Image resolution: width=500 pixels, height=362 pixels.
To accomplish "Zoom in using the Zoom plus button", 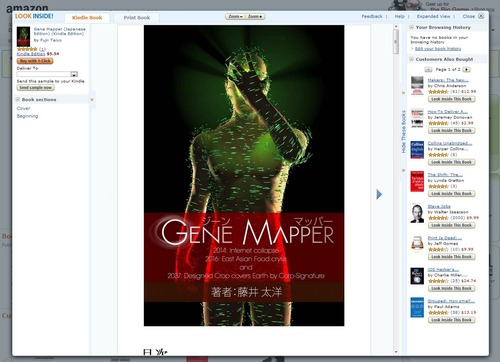I will click(255, 16).
